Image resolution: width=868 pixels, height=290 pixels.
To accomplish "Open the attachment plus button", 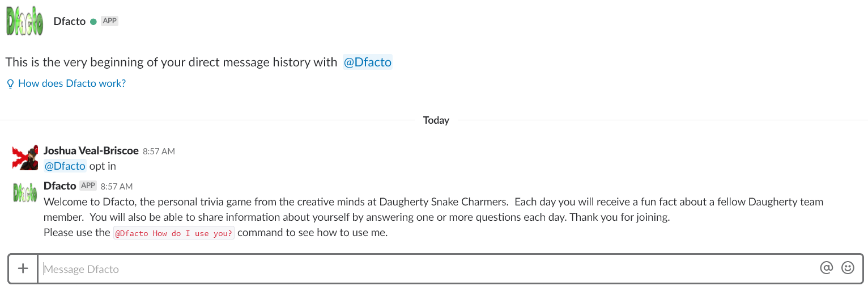I will tap(23, 268).
